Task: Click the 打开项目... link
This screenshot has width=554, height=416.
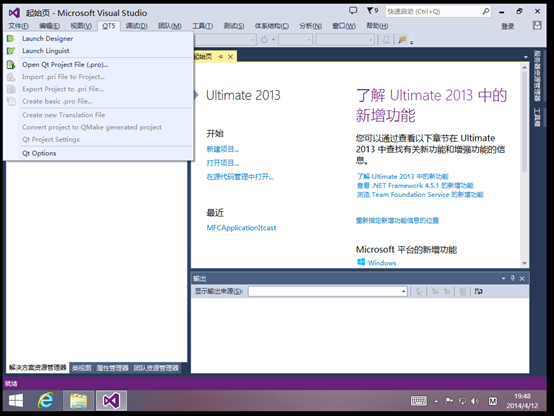Action: tap(223, 163)
